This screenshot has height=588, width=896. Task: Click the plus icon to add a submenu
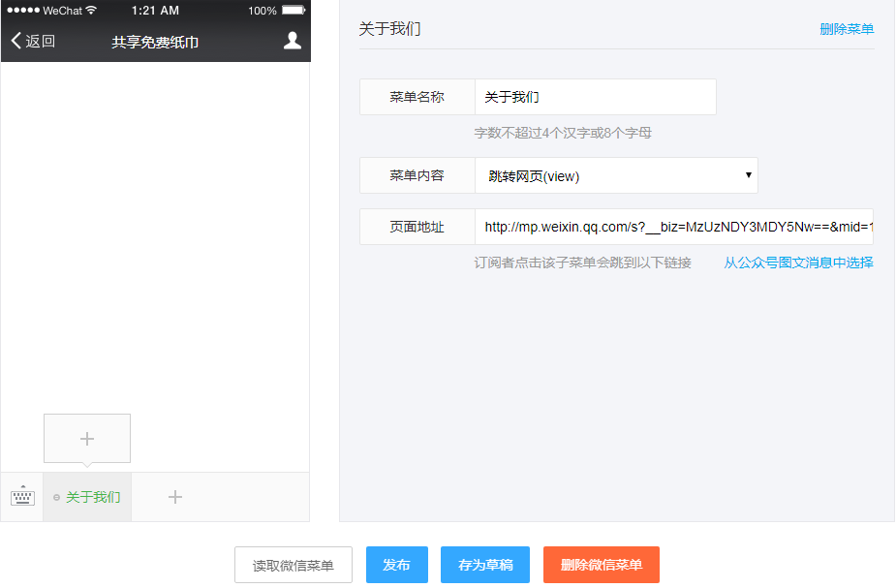coord(86,438)
